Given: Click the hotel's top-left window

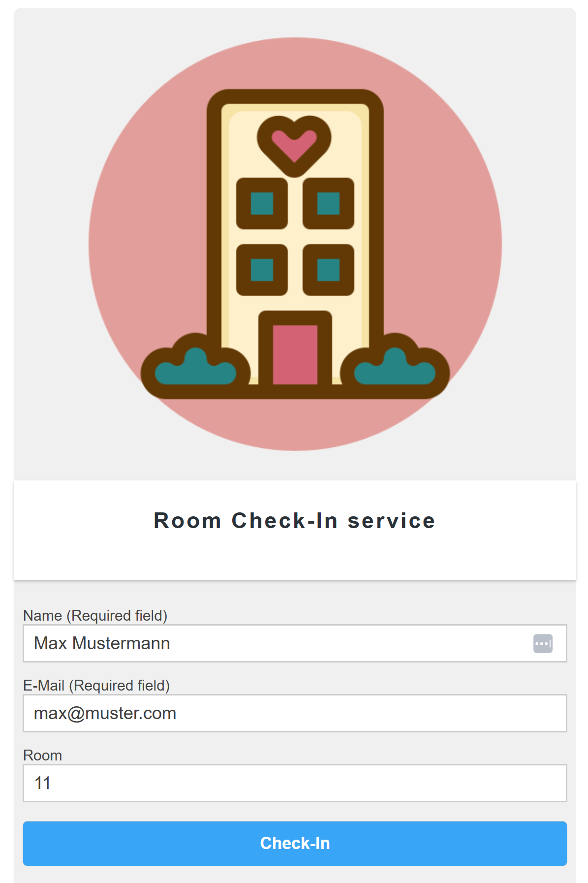Looking at the screenshot, I should point(262,203).
